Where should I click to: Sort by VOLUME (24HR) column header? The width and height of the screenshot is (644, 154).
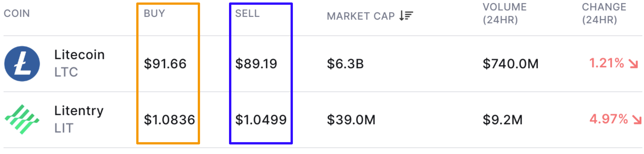(505, 13)
